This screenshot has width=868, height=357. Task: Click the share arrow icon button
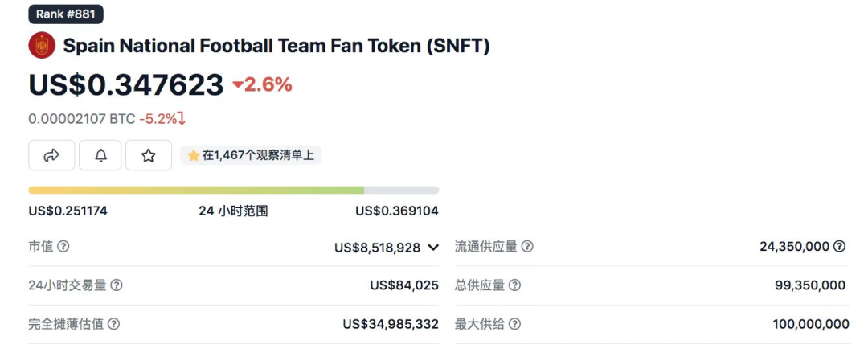(51, 155)
